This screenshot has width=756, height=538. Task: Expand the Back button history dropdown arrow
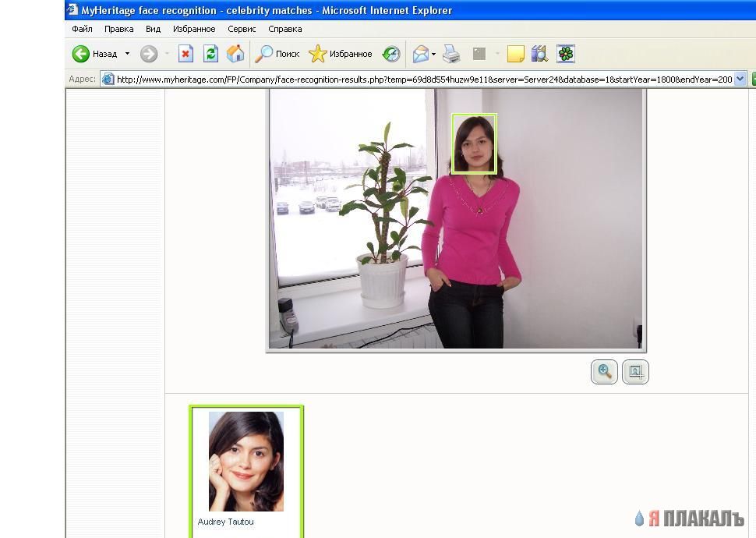click(127, 54)
